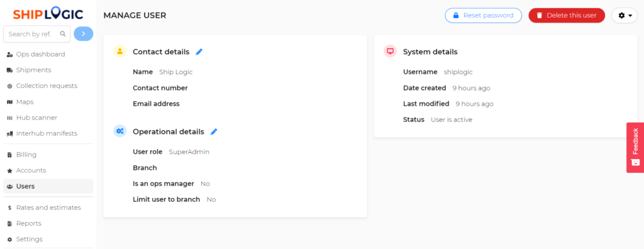Click the Reset password button
Viewport: 644px width, 249px height.
[x=484, y=15]
